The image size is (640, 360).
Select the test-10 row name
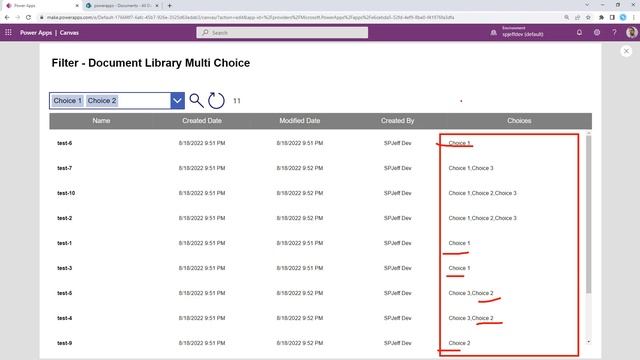pyautogui.click(x=66, y=193)
